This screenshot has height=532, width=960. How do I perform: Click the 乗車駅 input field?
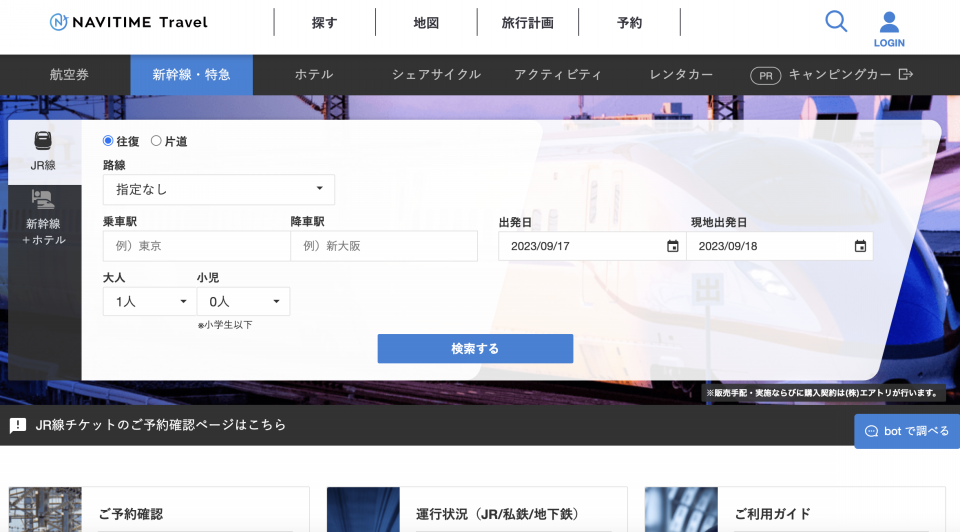197,246
